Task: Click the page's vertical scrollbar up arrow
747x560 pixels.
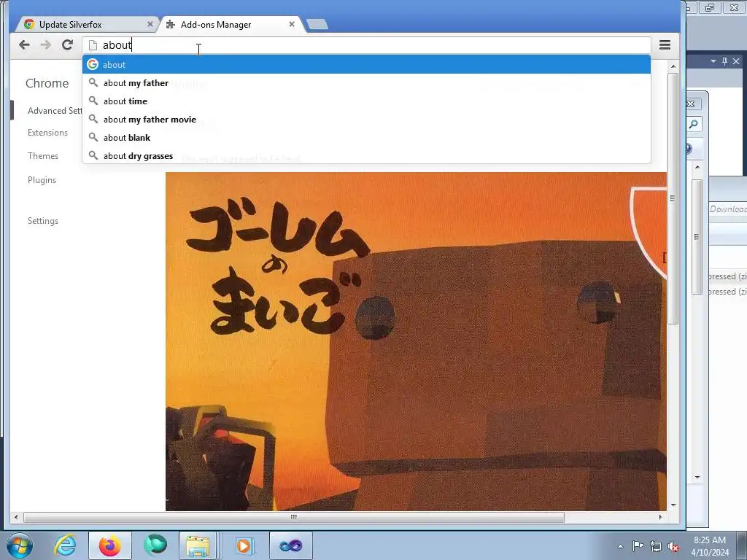Action: pyautogui.click(x=673, y=66)
